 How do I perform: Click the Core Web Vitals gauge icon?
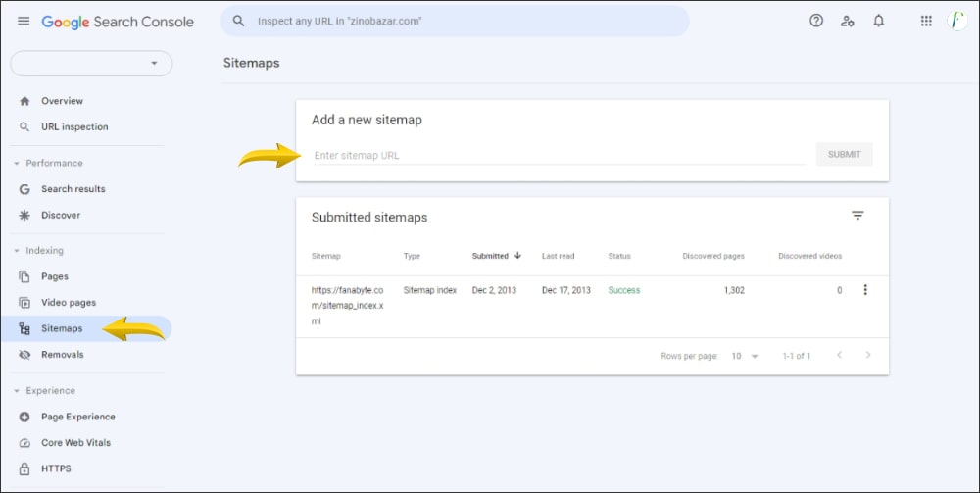point(24,442)
